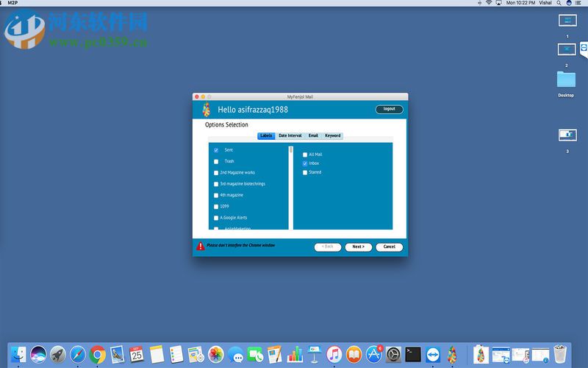Viewport: 588px width, 368px height.
Task: Select desktop screenshot thumbnail labeled 1
Action: pyautogui.click(x=567, y=21)
